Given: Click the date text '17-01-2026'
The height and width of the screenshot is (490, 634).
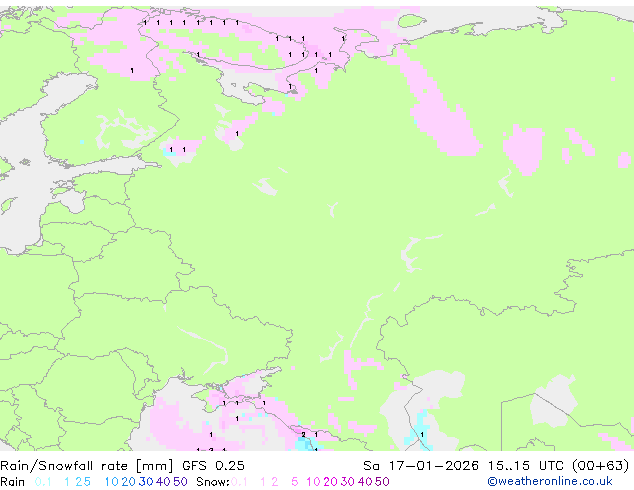Looking at the screenshot, I should tap(433, 466).
